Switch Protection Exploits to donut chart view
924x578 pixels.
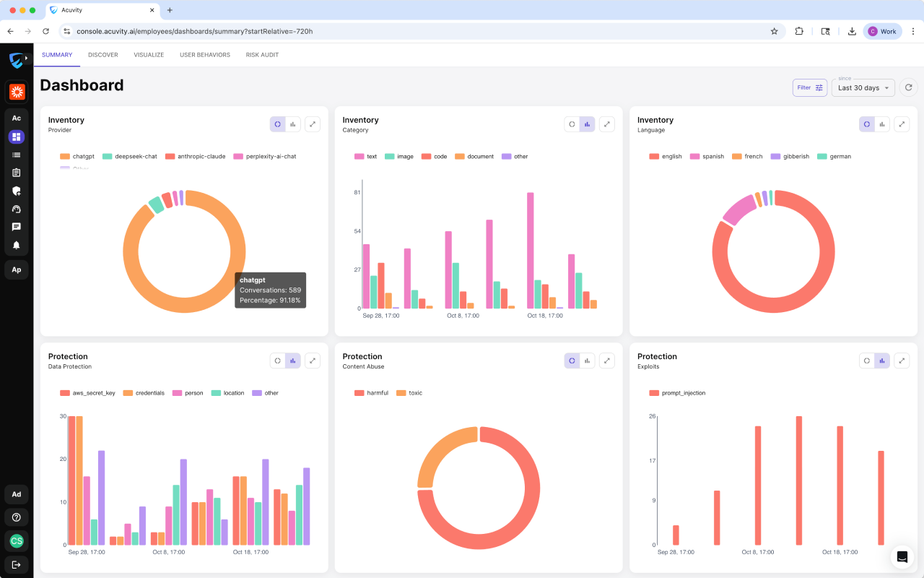coord(866,361)
